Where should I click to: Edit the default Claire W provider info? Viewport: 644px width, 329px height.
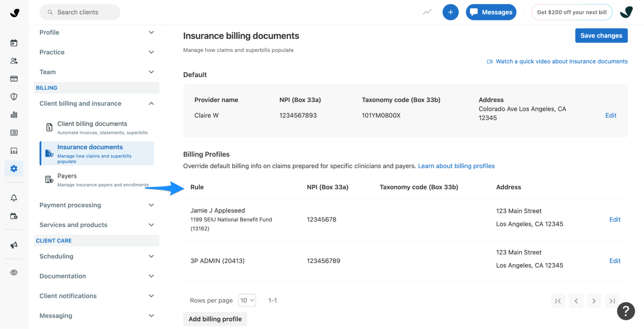click(x=610, y=115)
